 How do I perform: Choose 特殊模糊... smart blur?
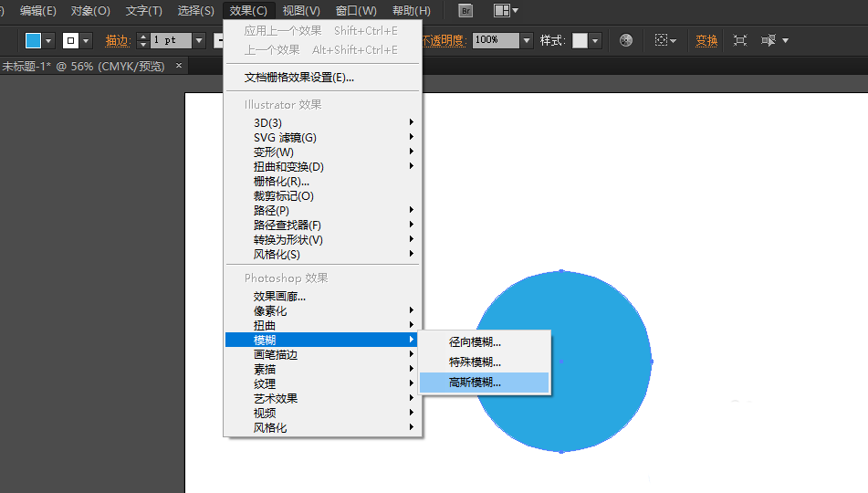tap(485, 362)
